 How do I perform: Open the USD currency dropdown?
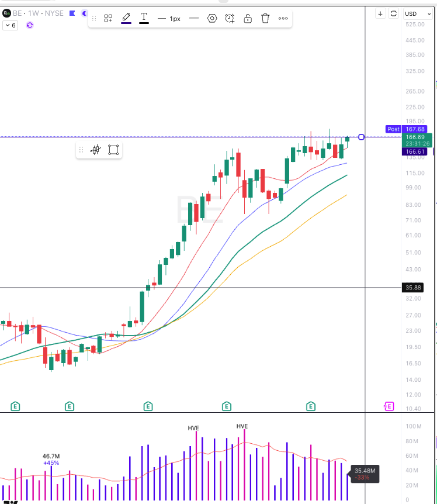pyautogui.click(x=418, y=13)
